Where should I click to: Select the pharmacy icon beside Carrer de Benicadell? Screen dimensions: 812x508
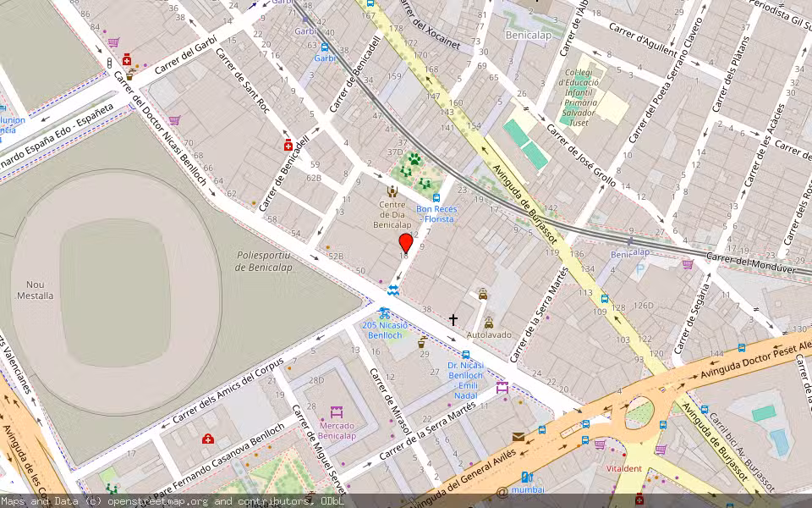pyautogui.click(x=288, y=146)
